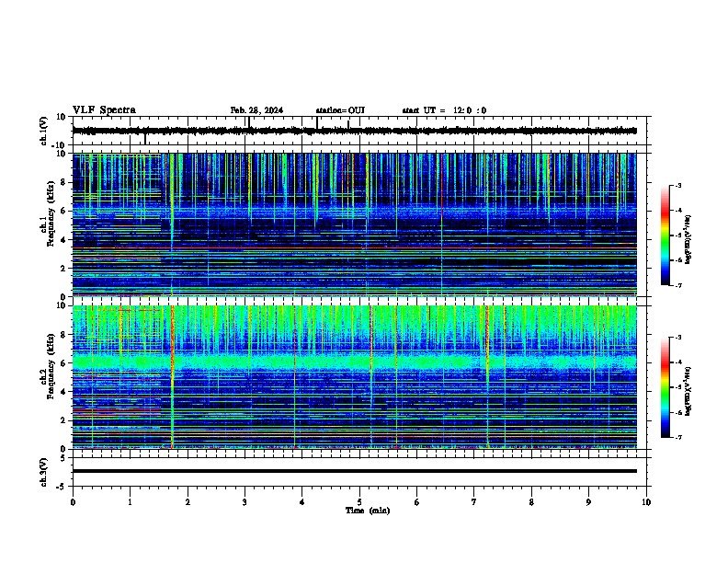Click the "start UT = 12:0 :0" text

click(444, 110)
